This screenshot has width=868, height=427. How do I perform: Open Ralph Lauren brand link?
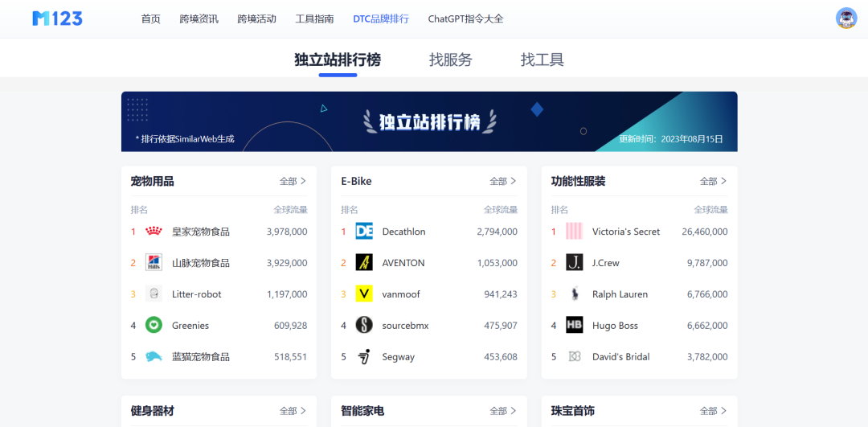(x=620, y=294)
